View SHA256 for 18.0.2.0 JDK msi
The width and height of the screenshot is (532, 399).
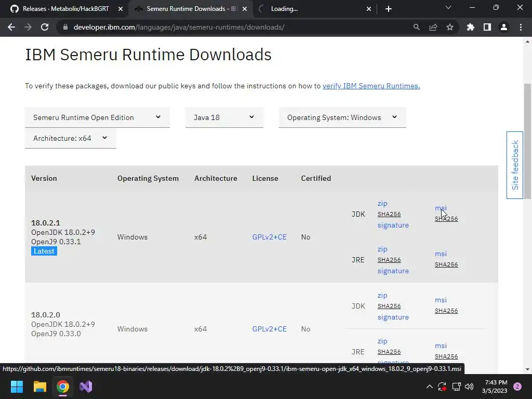click(x=446, y=311)
